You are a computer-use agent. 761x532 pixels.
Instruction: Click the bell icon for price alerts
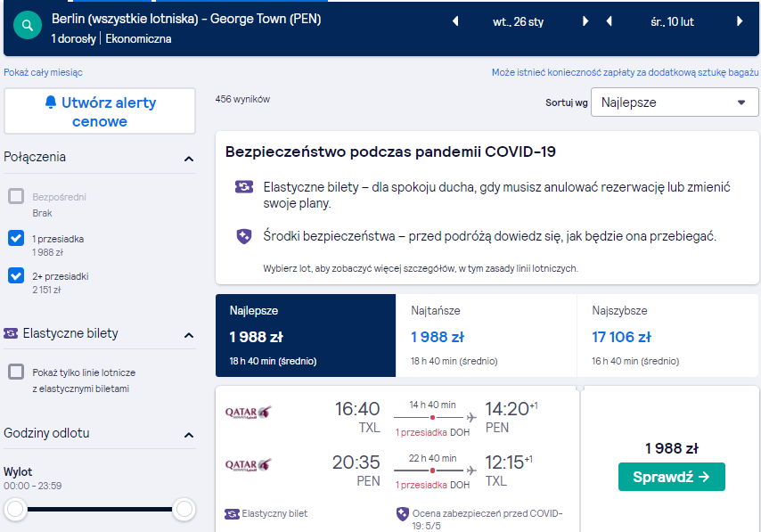click(x=51, y=102)
